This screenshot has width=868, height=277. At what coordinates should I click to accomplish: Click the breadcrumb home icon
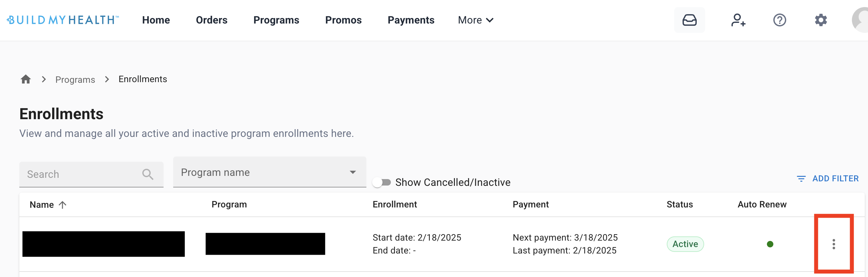pos(26,79)
